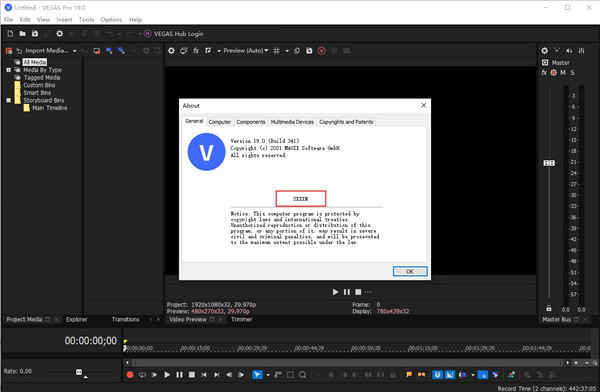Switch to Computer tab in About dialog

[220, 122]
